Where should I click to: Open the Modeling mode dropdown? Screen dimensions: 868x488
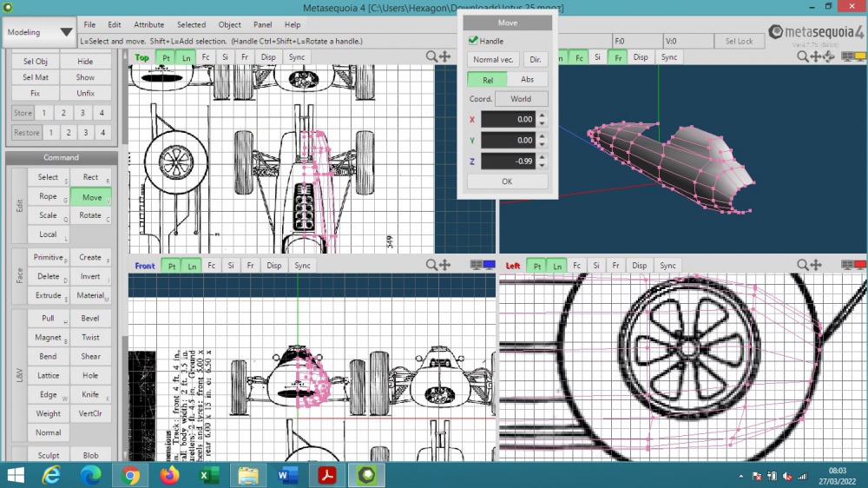pos(38,32)
